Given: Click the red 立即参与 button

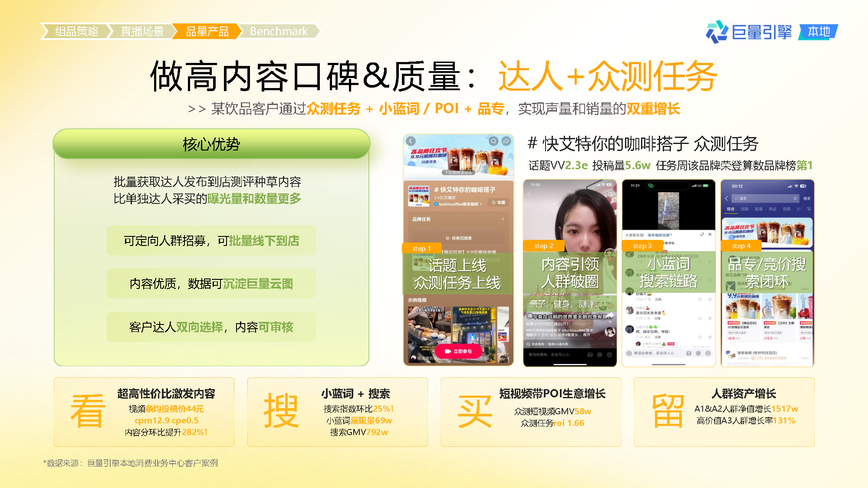Looking at the screenshot, I should point(458,351).
